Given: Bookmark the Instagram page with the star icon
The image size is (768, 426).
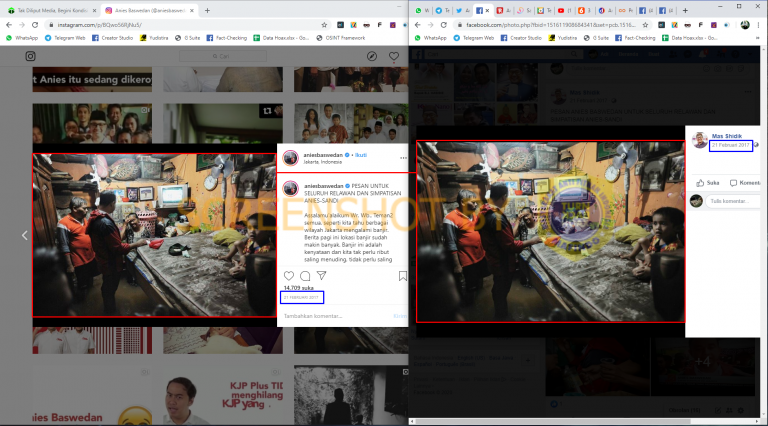Looking at the screenshot, I should (x=324, y=24).
